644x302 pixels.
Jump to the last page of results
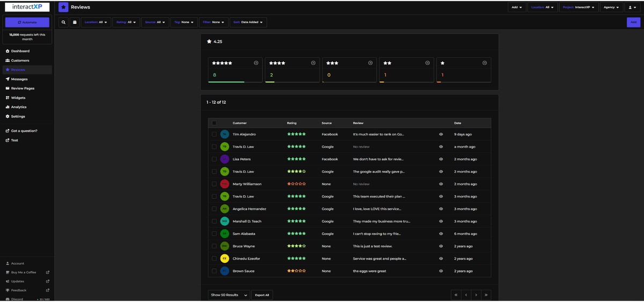486,295
